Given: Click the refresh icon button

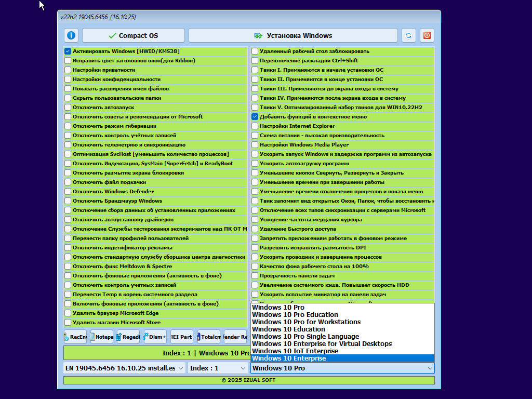Looking at the screenshot, I should 408,35.
